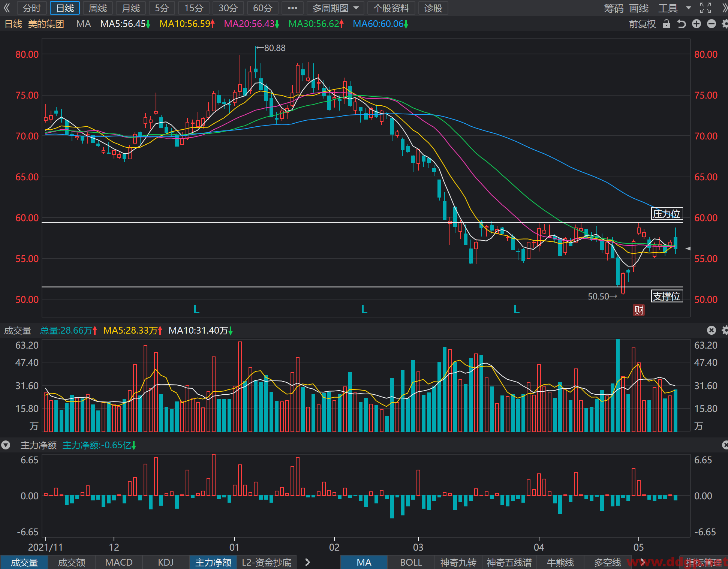Click the L marker near late March
This screenshot has height=569, width=728.
517,309
